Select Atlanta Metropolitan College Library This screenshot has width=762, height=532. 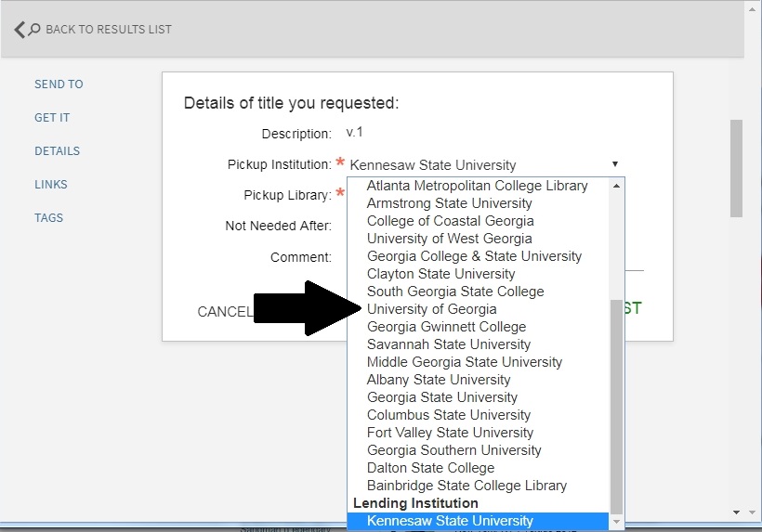coord(477,186)
